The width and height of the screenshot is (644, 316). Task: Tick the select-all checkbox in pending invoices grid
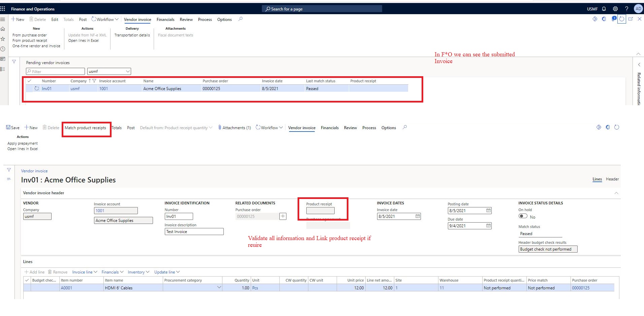click(x=29, y=81)
